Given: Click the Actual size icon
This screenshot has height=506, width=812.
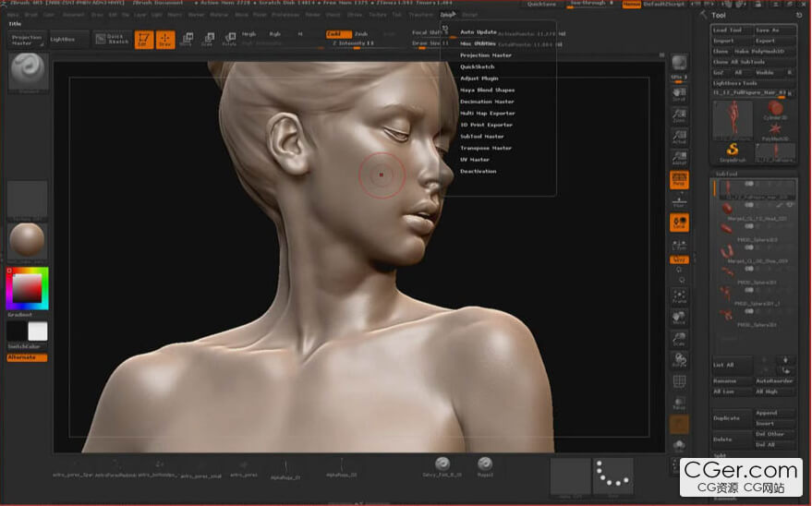Looking at the screenshot, I should tap(679, 137).
